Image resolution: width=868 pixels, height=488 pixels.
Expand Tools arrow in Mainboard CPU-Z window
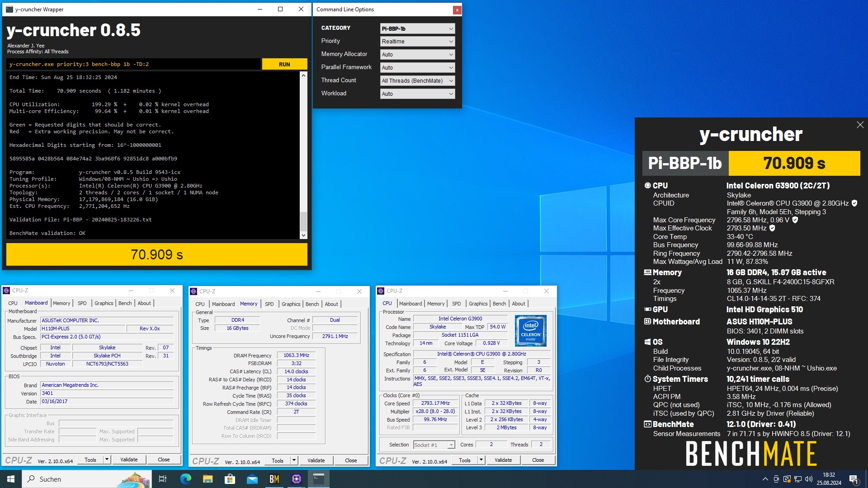coord(107,460)
